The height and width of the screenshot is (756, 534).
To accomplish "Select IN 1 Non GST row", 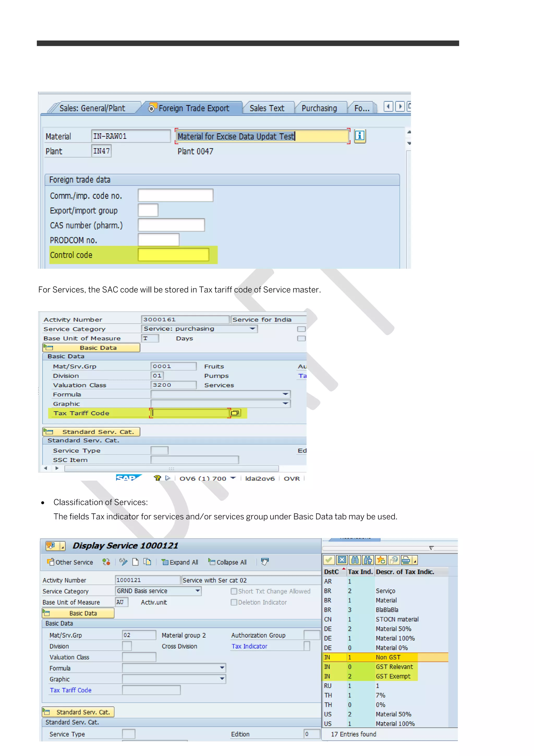I will (x=386, y=657).
